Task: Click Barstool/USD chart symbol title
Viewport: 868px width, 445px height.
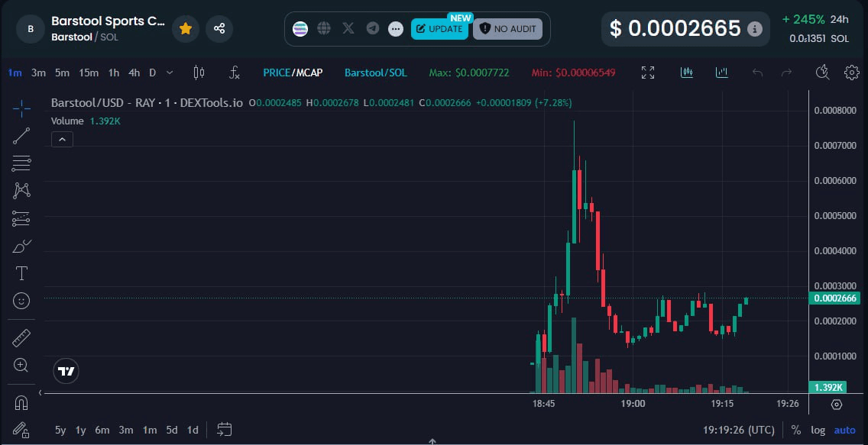Action: [147, 103]
